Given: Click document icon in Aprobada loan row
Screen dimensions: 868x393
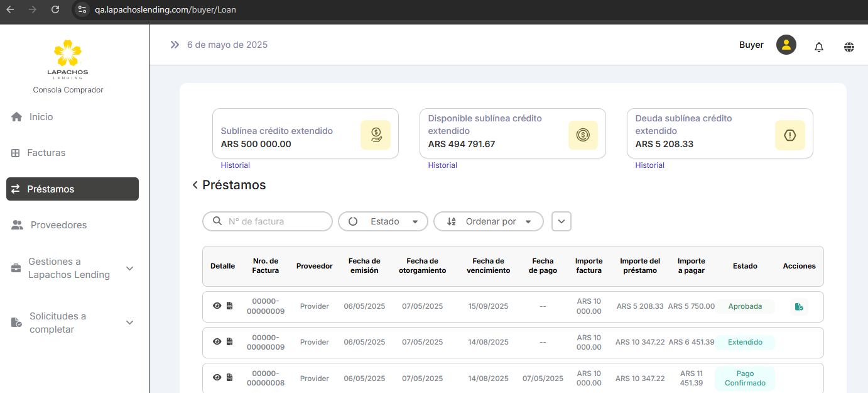Looking at the screenshot, I should click(229, 306).
